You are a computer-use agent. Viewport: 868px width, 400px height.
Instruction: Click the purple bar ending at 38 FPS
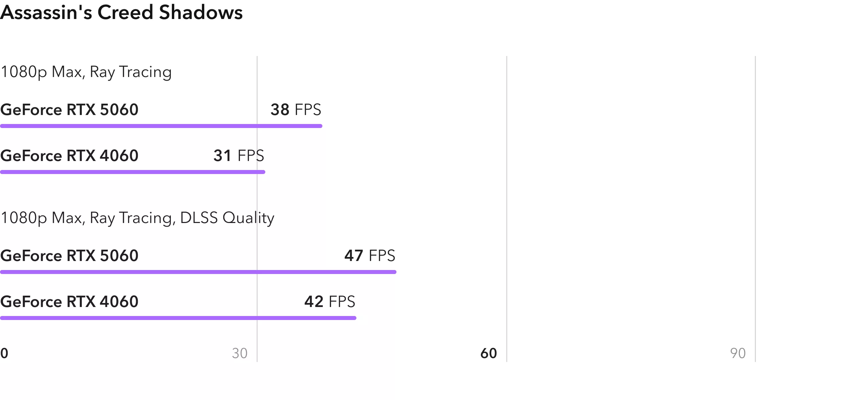[161, 126]
